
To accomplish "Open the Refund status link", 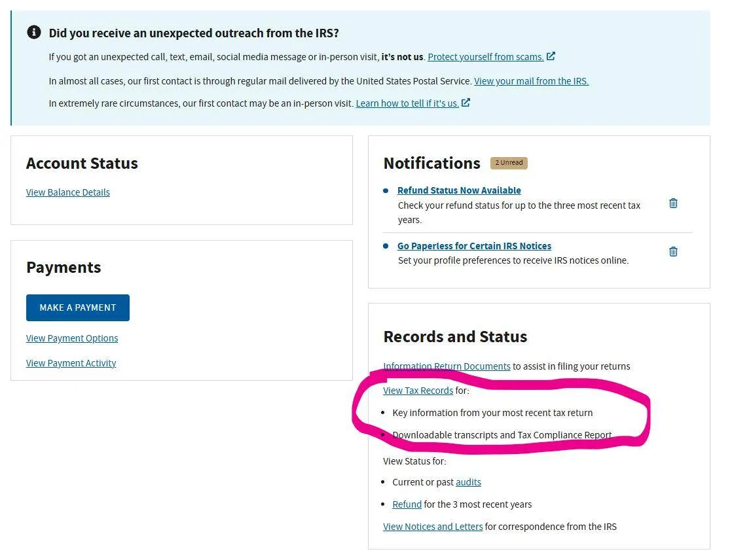I will [407, 504].
